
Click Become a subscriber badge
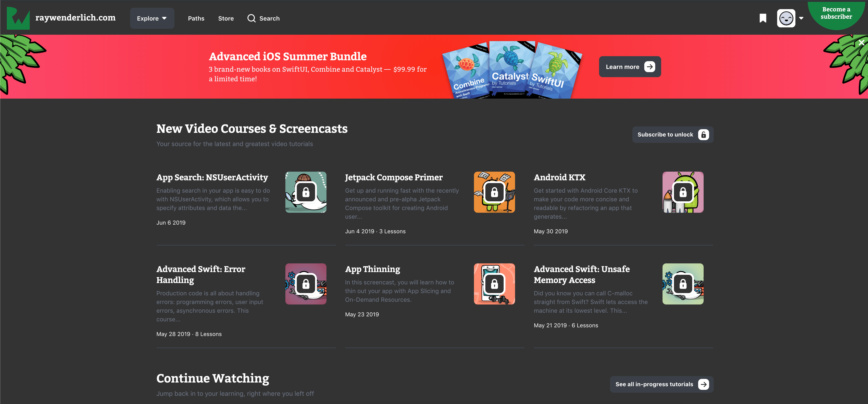pyautogui.click(x=836, y=13)
